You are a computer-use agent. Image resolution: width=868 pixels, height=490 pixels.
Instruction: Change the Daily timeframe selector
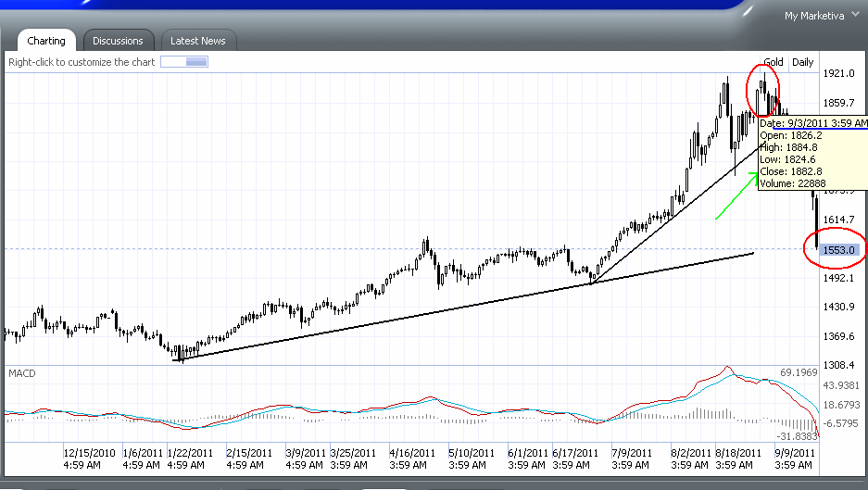(x=802, y=62)
